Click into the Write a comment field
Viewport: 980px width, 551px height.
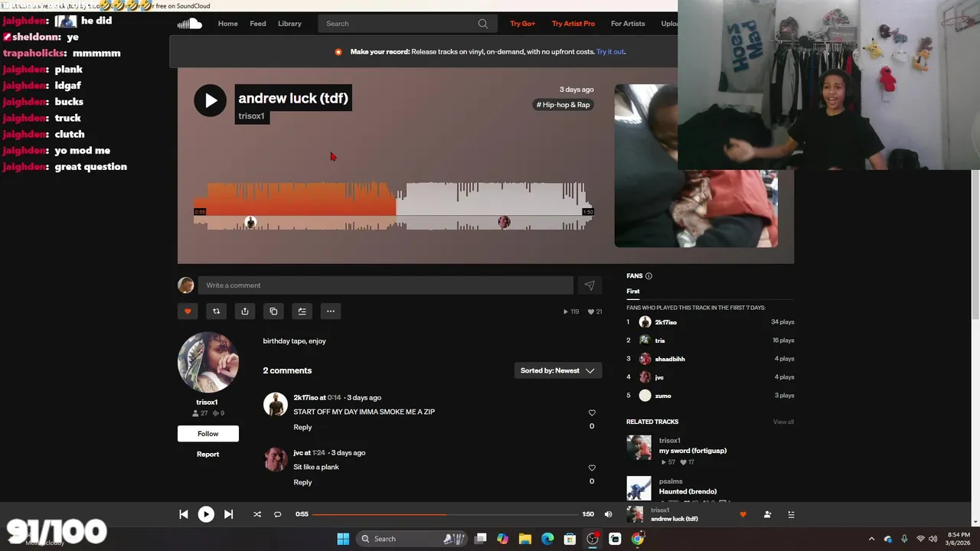click(x=385, y=285)
